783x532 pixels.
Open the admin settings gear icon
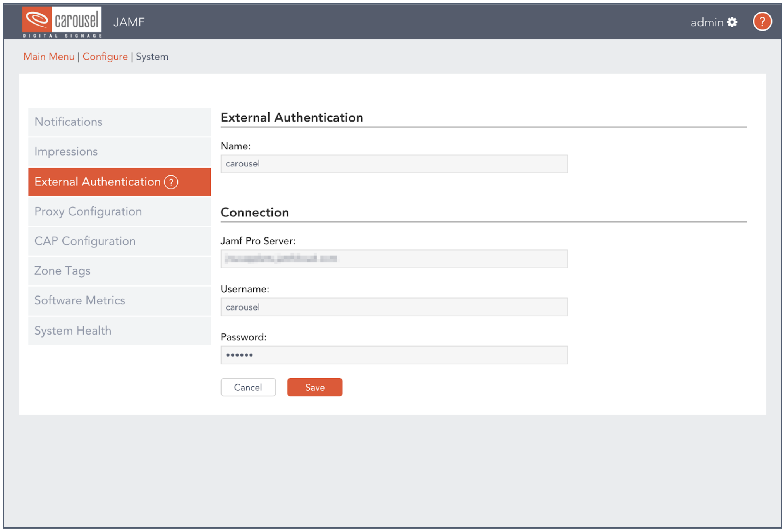pyautogui.click(x=732, y=22)
